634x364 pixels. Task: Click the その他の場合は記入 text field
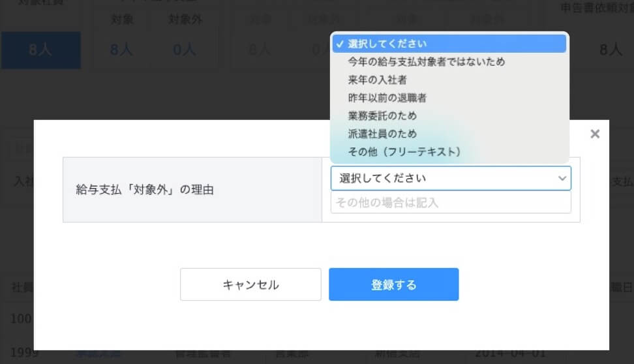450,203
